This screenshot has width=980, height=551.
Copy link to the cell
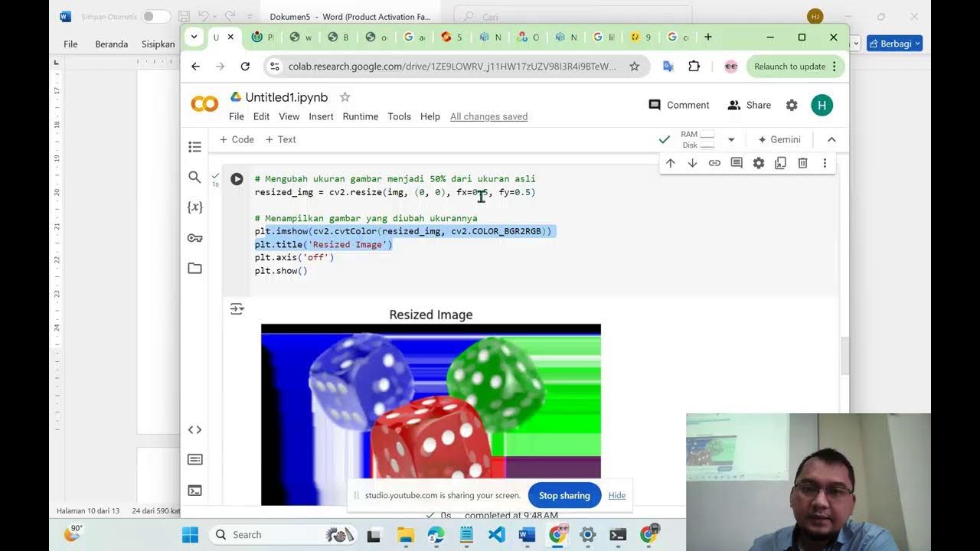pyautogui.click(x=714, y=163)
